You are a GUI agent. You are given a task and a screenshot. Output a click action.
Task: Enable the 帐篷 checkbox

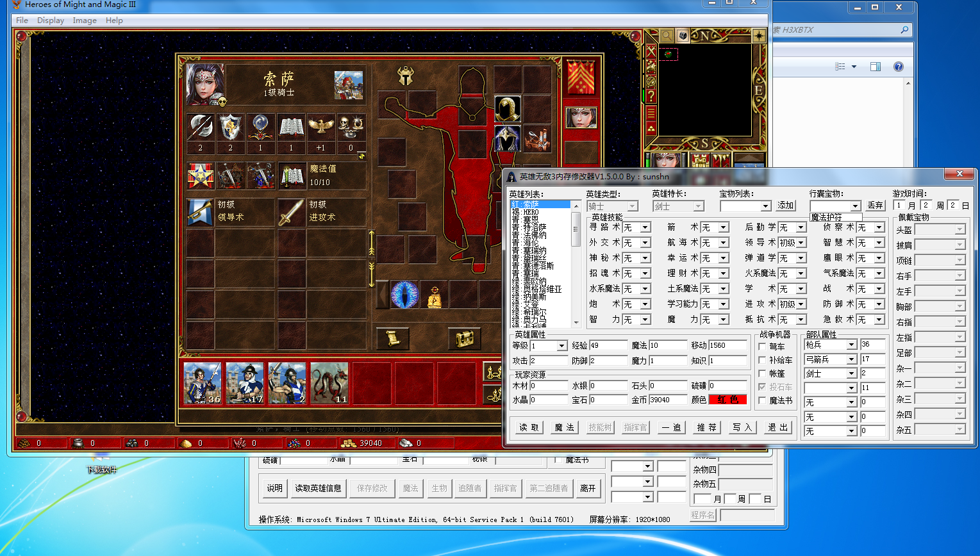[762, 373]
